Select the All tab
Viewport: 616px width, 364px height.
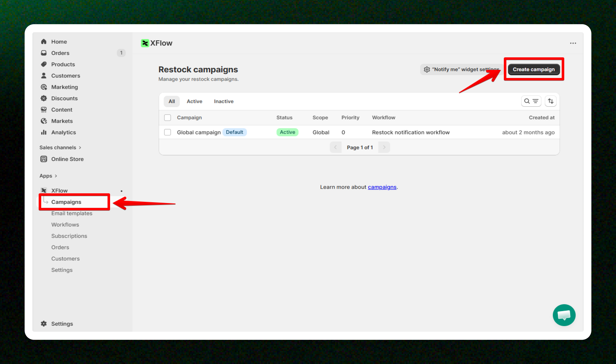click(172, 101)
